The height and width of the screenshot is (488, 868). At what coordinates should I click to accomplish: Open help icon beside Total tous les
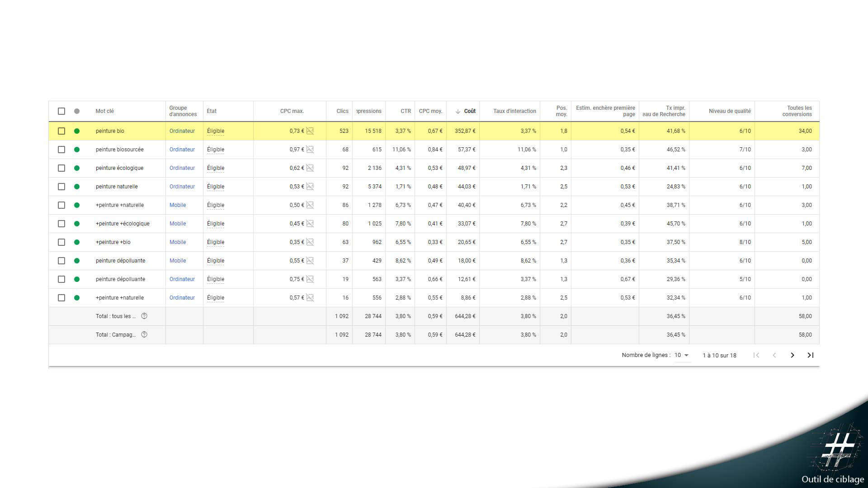point(144,316)
